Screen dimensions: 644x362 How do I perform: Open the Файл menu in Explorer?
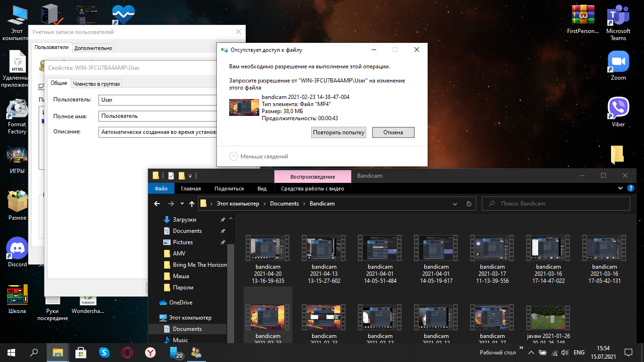point(161,189)
